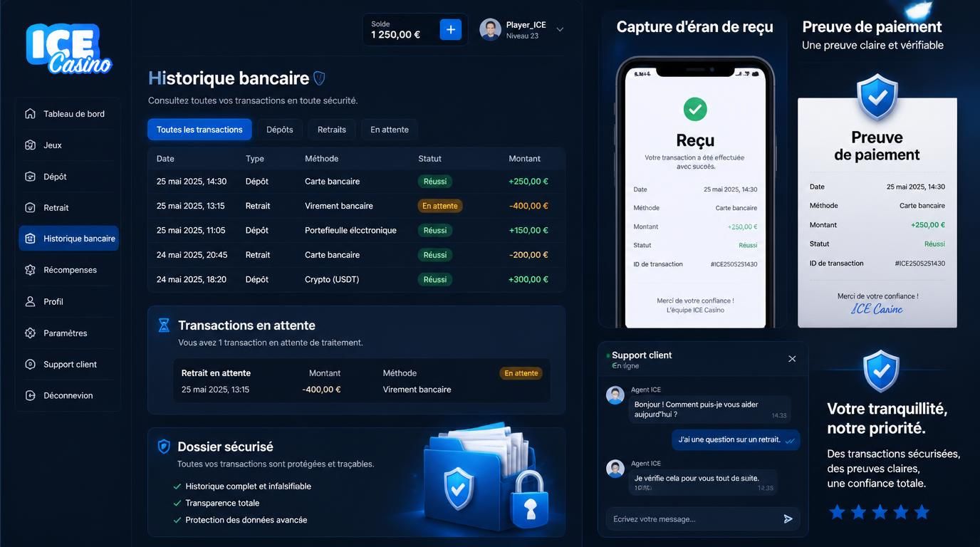Screen dimensions: 980x547
Task: Open Paramètres from the sidebar
Action: click(x=68, y=333)
